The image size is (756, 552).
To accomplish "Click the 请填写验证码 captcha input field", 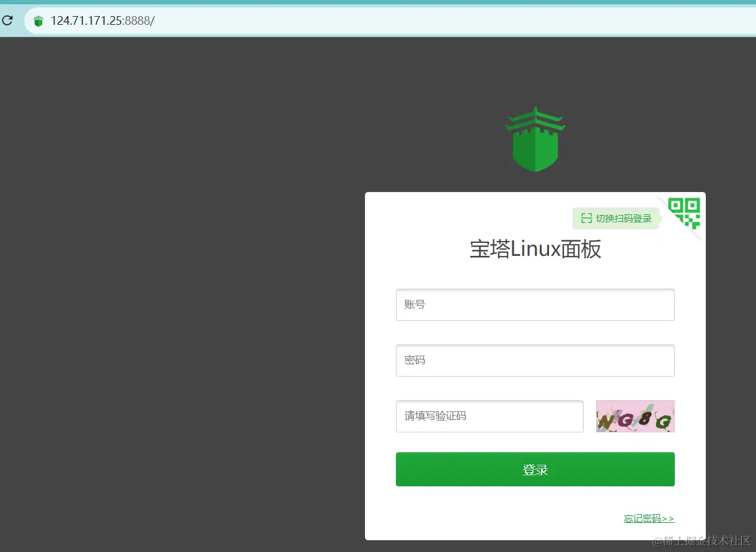I will 490,416.
